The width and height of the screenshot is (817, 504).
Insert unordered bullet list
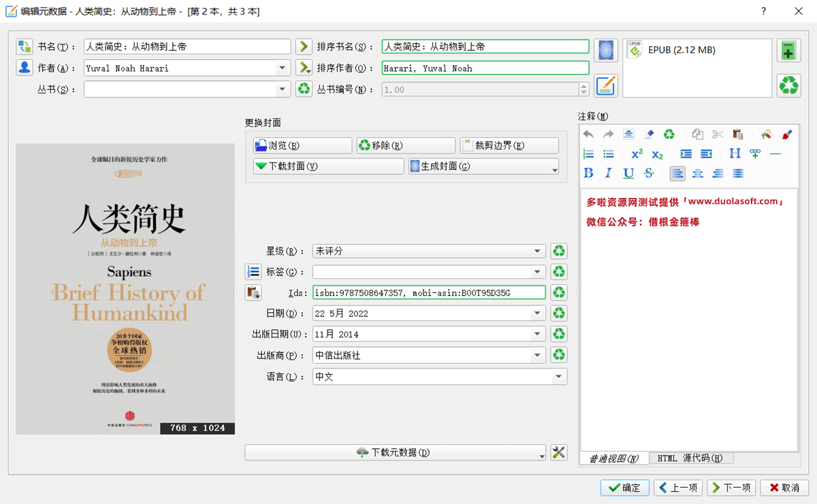pyautogui.click(x=609, y=154)
